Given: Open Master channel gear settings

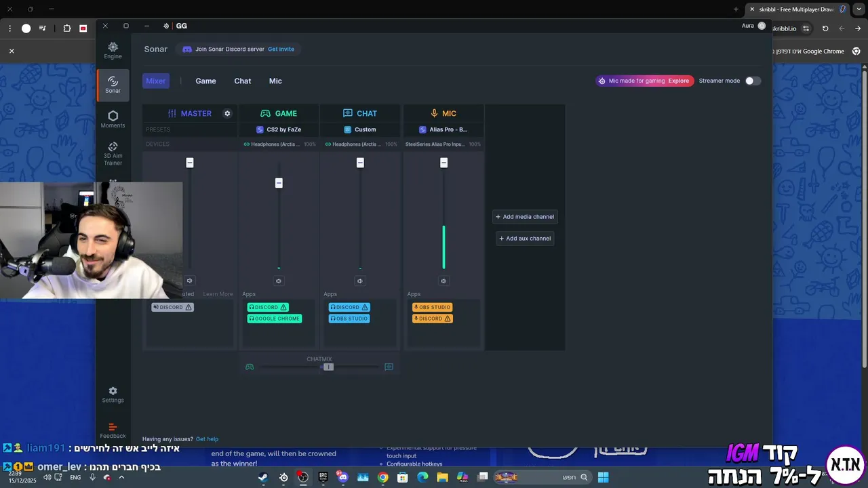Looking at the screenshot, I should click(x=227, y=113).
